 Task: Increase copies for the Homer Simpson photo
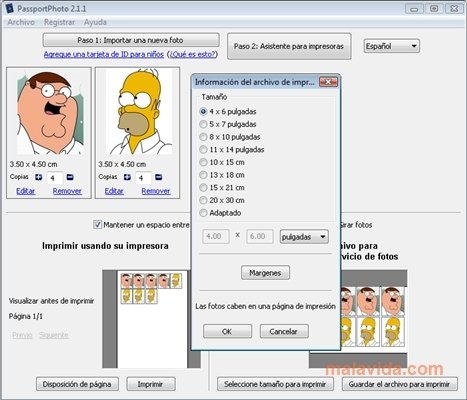click(x=127, y=177)
